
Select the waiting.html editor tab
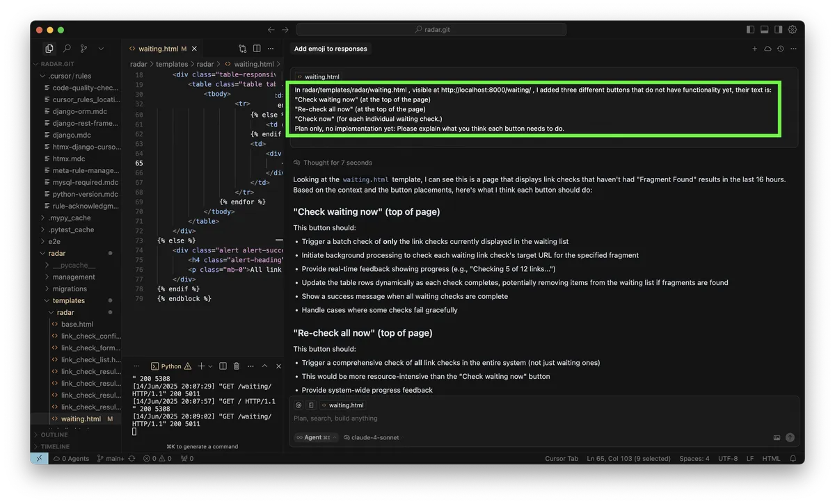tap(159, 48)
